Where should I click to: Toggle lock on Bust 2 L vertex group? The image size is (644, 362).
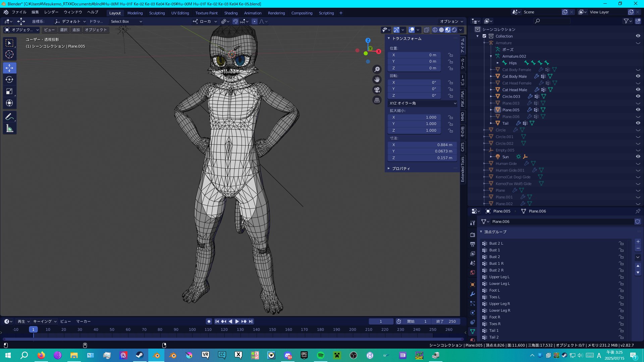pyautogui.click(x=621, y=243)
